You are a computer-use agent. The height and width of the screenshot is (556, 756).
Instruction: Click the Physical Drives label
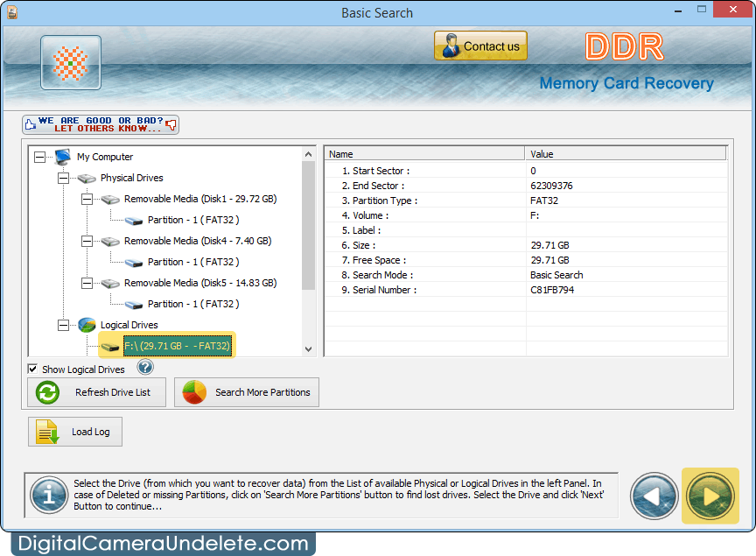(x=131, y=178)
